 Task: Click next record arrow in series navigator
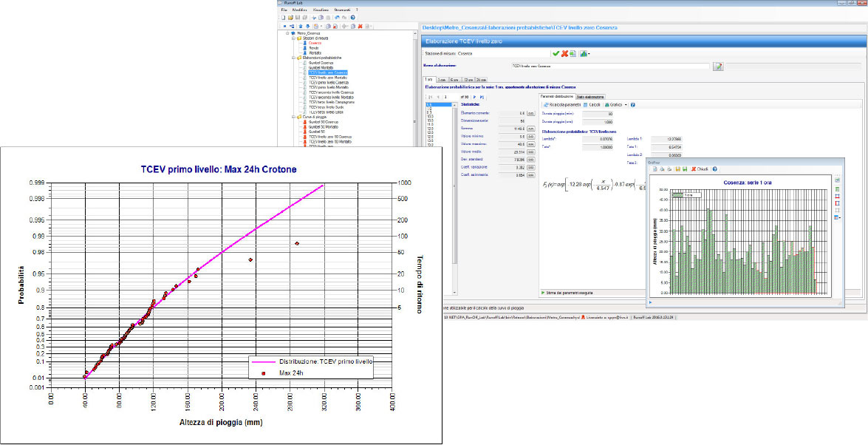click(x=473, y=97)
